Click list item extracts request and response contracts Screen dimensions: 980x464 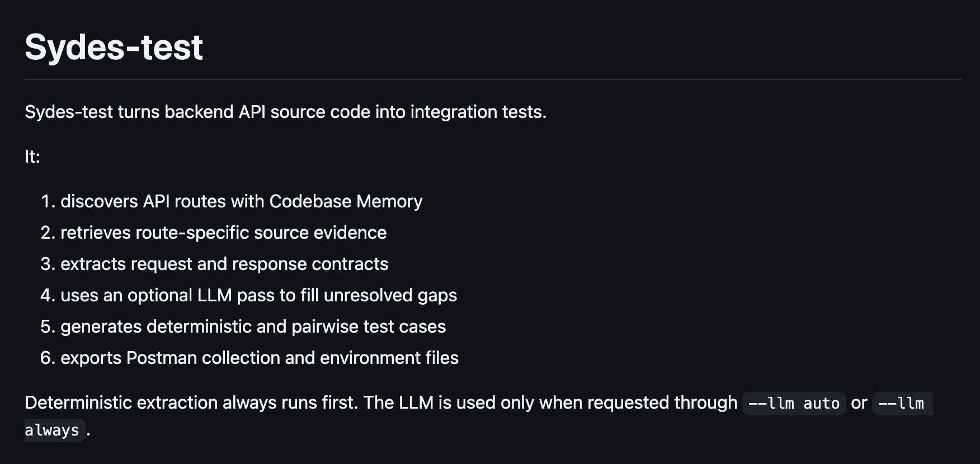click(x=224, y=264)
